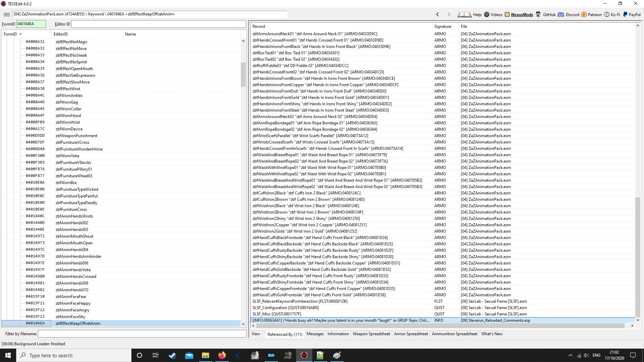Open Cortana from the taskbar

tap(140, 355)
